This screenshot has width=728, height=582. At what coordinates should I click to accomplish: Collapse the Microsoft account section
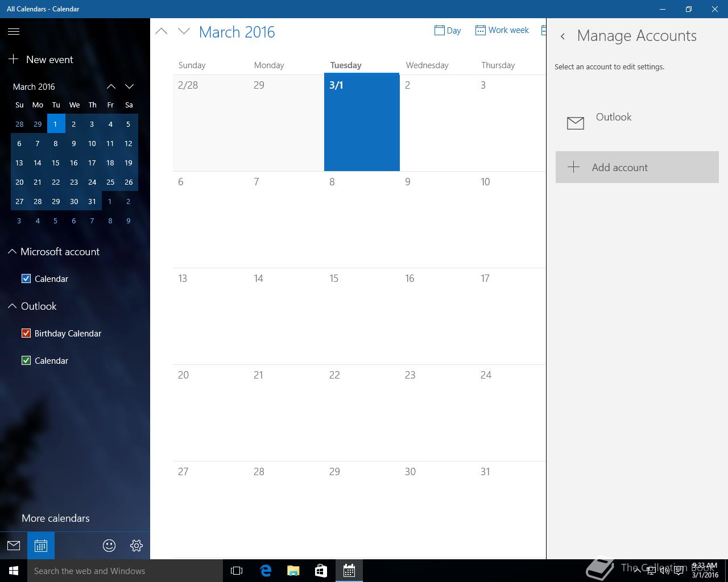[x=12, y=251]
